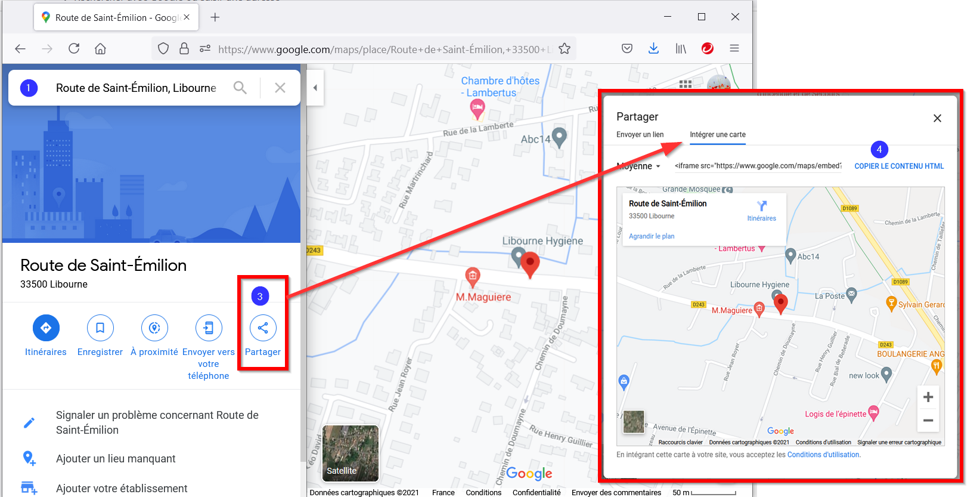Open the downloads arrow icon
Screen dimensions: 980x497
click(654, 49)
